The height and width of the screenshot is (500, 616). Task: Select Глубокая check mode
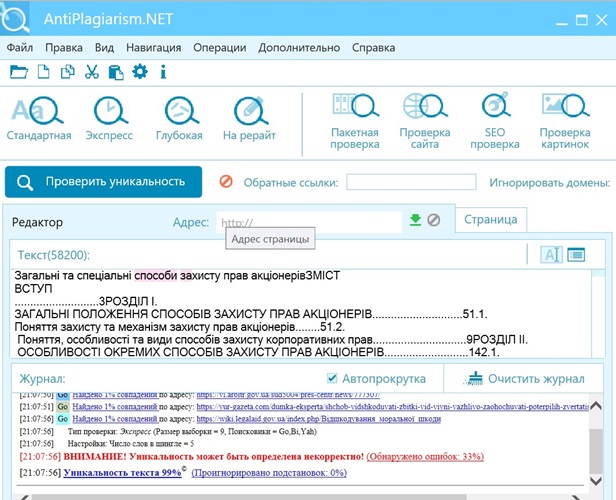tap(179, 119)
